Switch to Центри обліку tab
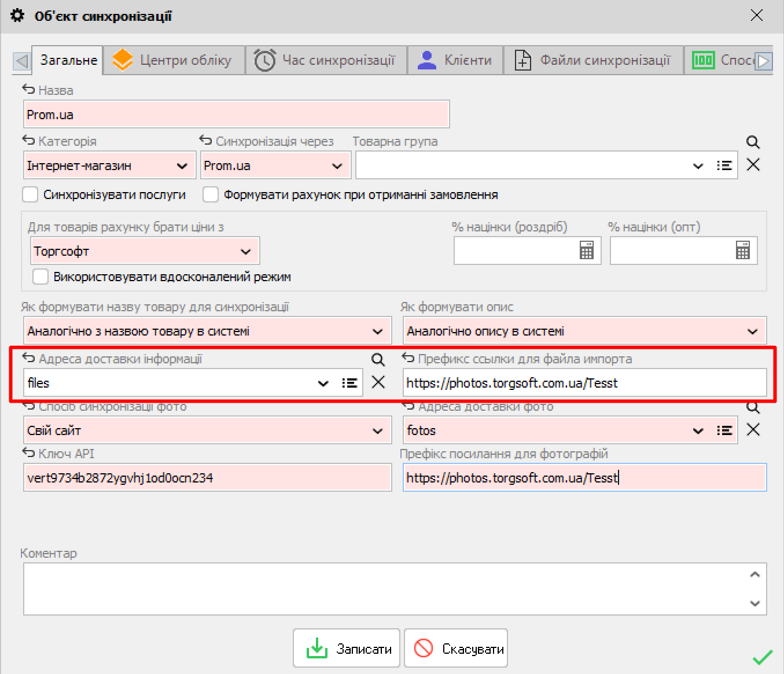This screenshot has width=784, height=674. [x=174, y=60]
